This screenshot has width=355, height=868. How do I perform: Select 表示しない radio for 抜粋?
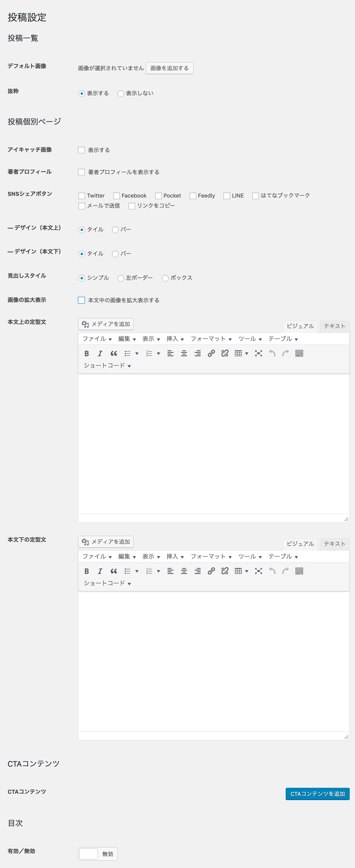tap(121, 94)
